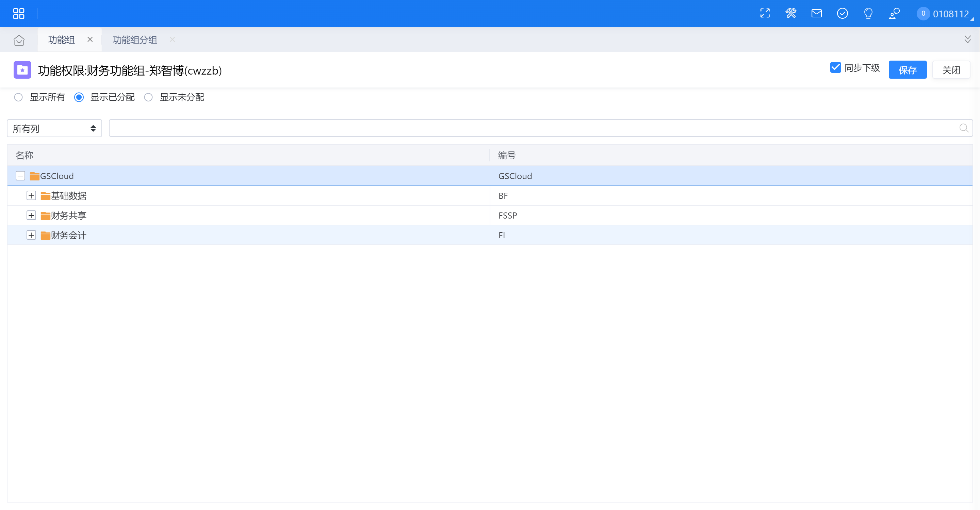Open the checkmark tasks icon
Viewport: 980px width, 510px height.
[x=842, y=14]
